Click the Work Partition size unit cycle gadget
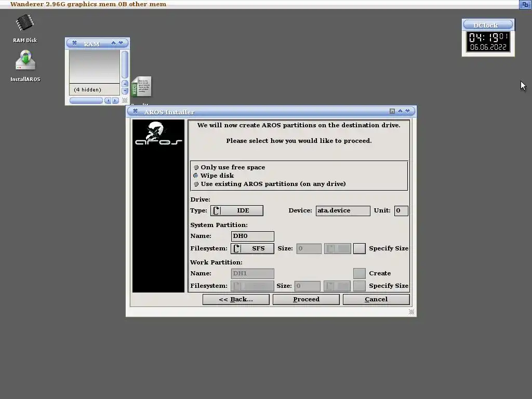The image size is (532, 399). (x=337, y=286)
